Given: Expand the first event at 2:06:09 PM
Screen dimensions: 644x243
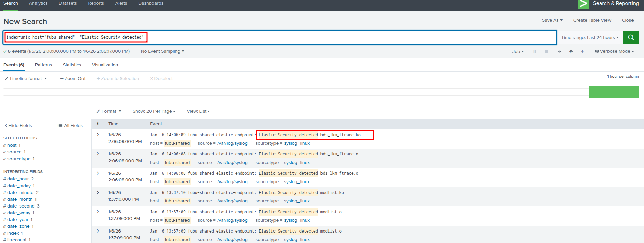Looking at the screenshot, I should (x=98, y=135).
